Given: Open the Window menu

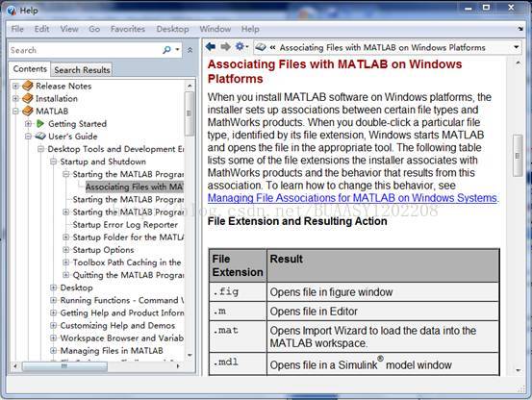Looking at the screenshot, I should pyautogui.click(x=215, y=29).
